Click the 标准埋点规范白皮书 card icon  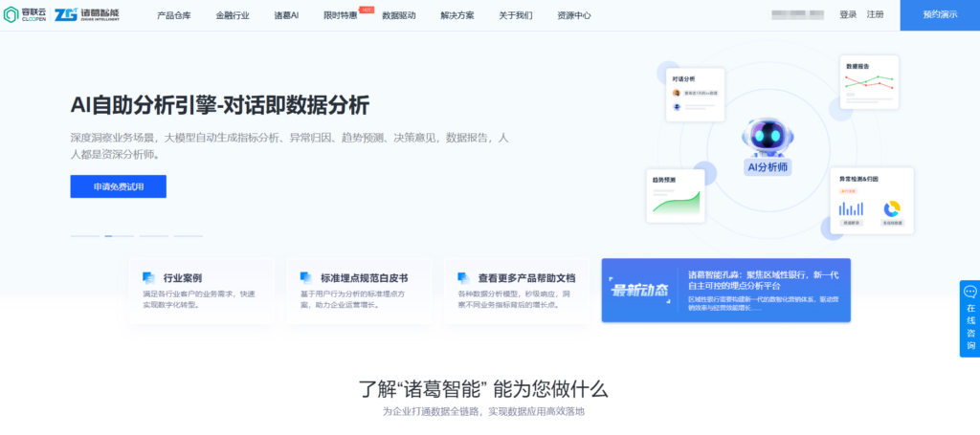click(x=306, y=277)
